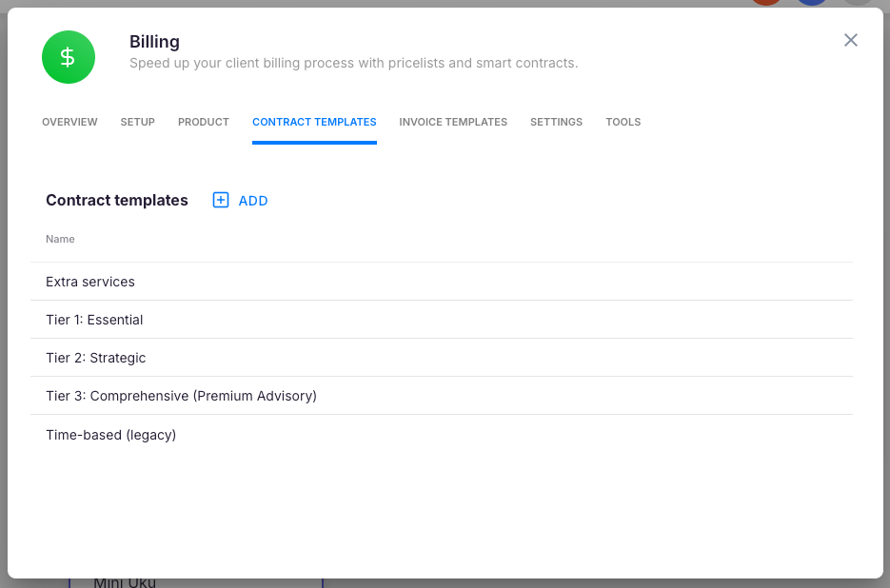
Task: Open Tier 3: Comprehensive (Premium Advisory) template
Action: [181, 396]
